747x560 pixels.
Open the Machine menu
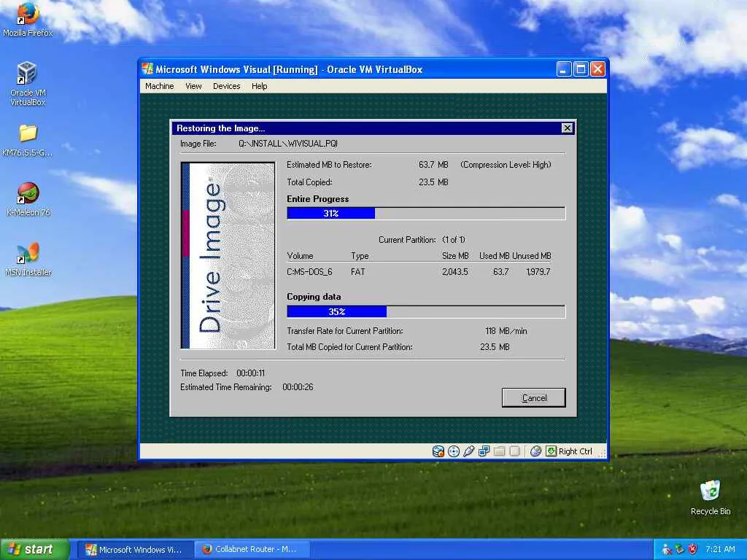point(159,86)
